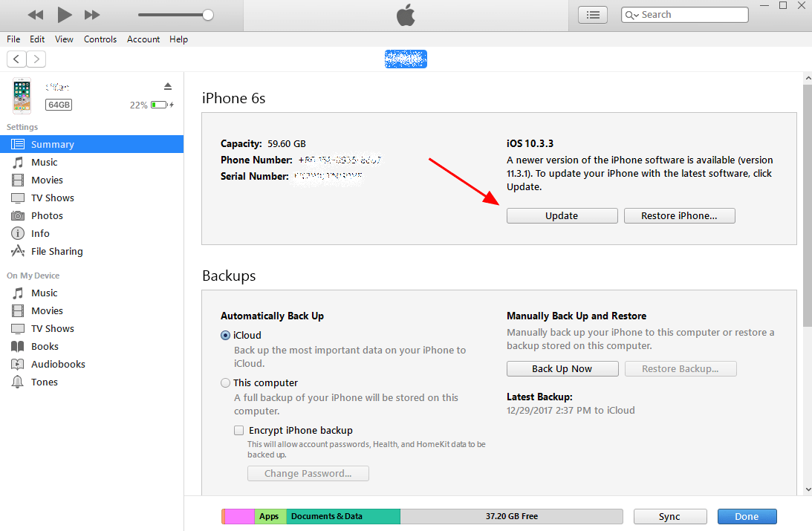Open the list view button
The width and height of the screenshot is (812, 531).
[593, 15]
